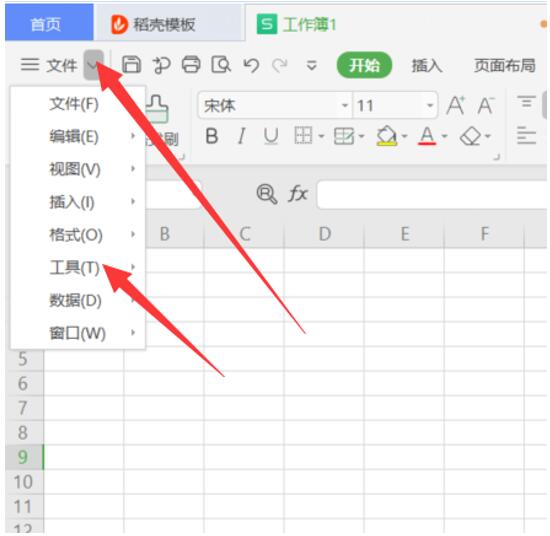
Task: Open 插入(I) submenu
Action: pyautogui.click(x=78, y=202)
